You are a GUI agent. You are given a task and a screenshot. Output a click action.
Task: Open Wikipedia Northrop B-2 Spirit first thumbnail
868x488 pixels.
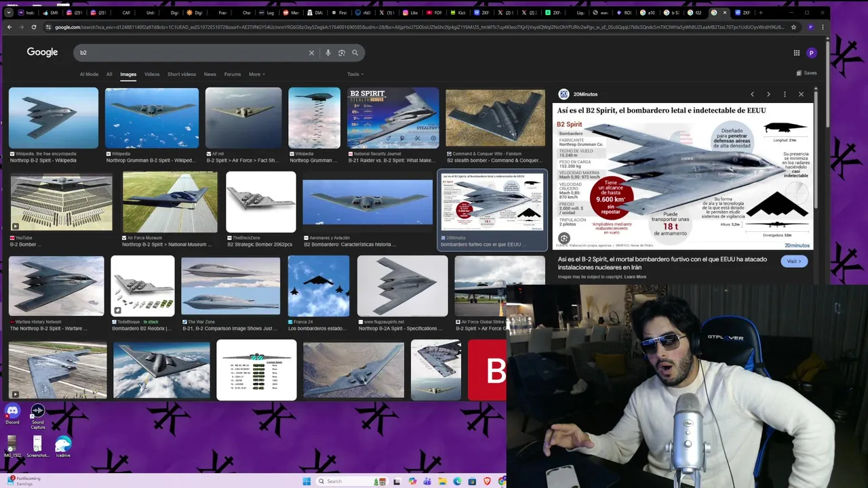pyautogui.click(x=54, y=118)
